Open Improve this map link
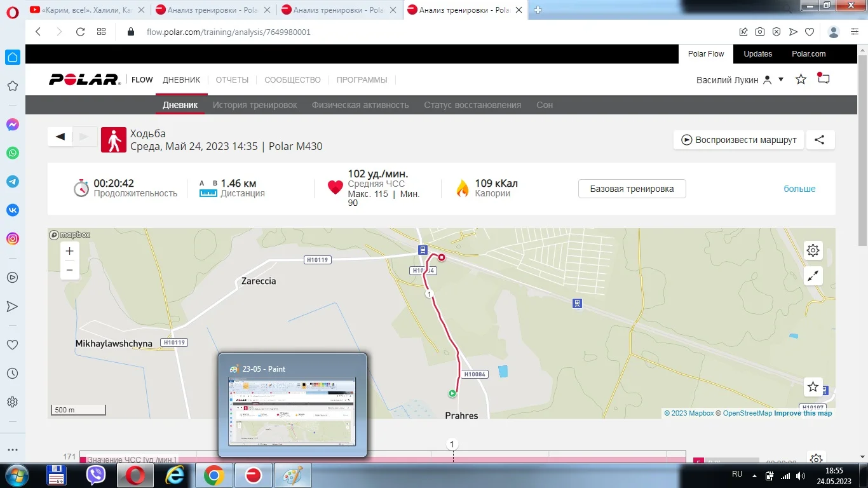Screen dimensions: 868x488 pyautogui.click(x=803, y=413)
